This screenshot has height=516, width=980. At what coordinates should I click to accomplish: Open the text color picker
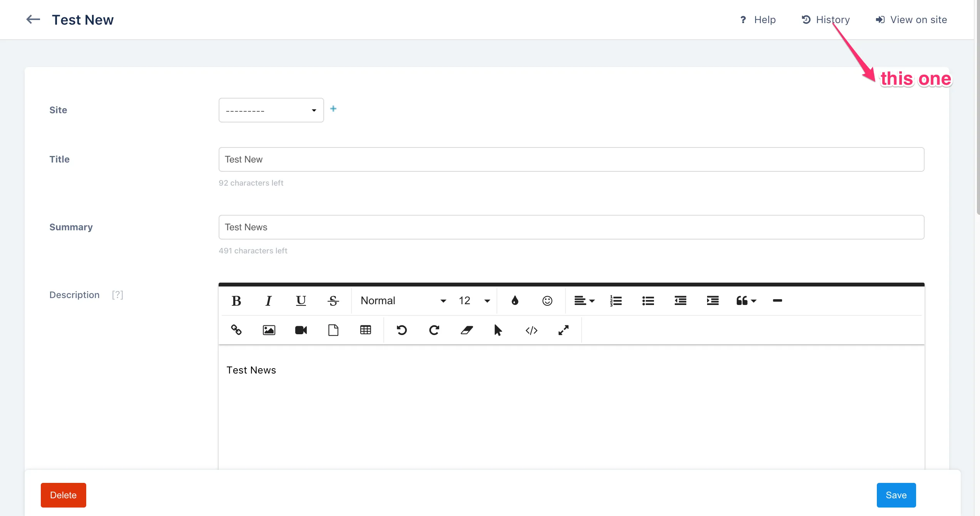coord(515,301)
